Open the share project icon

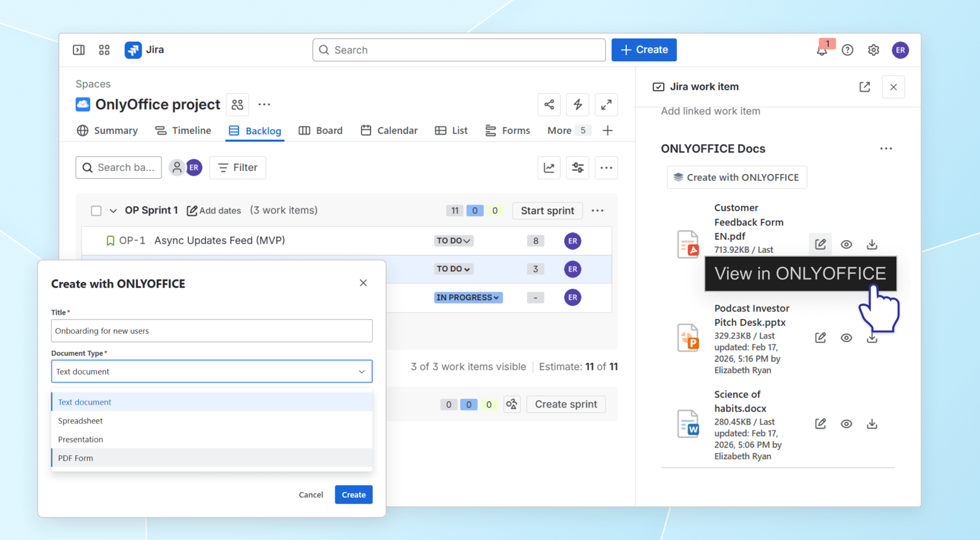(x=548, y=104)
